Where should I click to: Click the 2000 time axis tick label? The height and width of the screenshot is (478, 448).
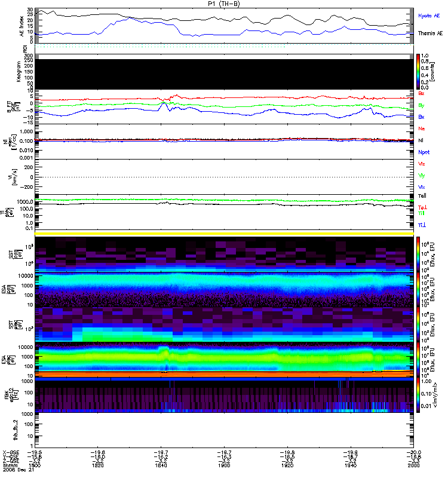tap(413, 465)
